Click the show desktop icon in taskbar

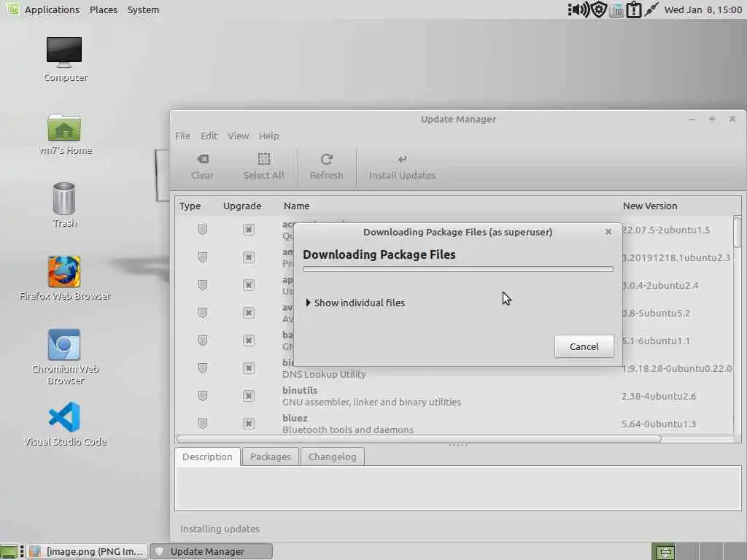point(9,551)
